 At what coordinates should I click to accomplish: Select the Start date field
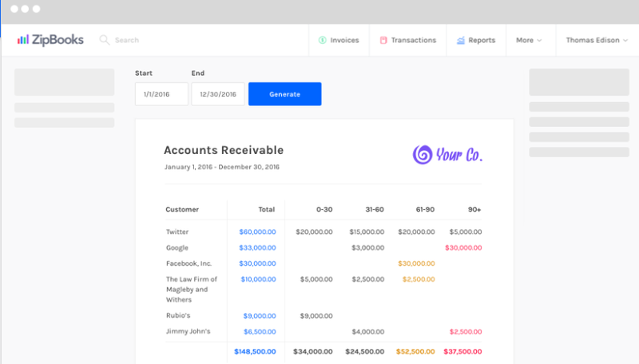(x=162, y=94)
